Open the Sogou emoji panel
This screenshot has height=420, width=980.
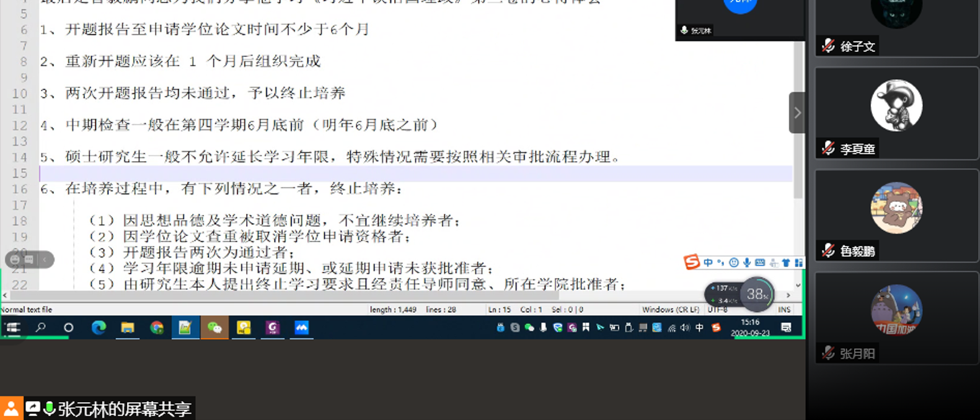pyautogui.click(x=734, y=263)
